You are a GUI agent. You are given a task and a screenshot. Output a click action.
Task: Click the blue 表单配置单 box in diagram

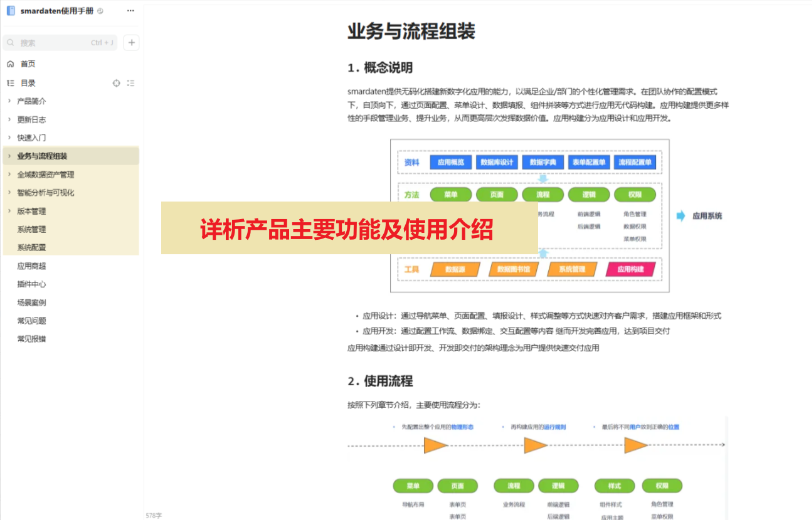click(x=589, y=162)
